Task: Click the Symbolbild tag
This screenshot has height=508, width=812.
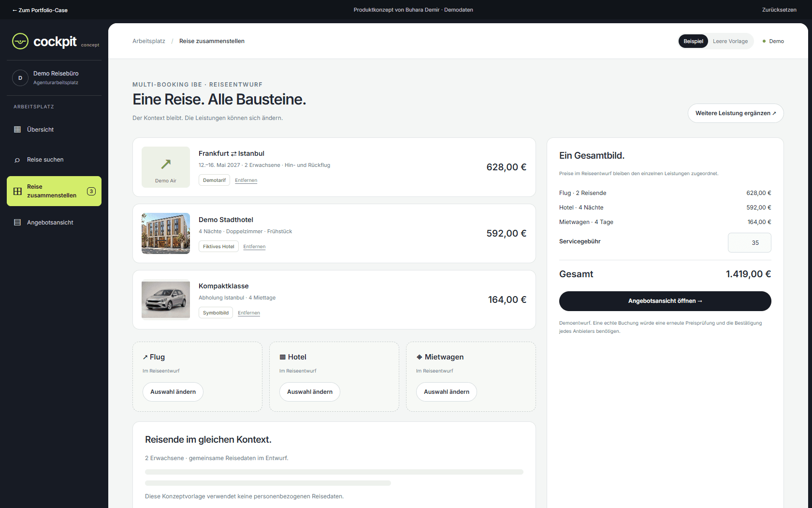Action: pos(216,313)
